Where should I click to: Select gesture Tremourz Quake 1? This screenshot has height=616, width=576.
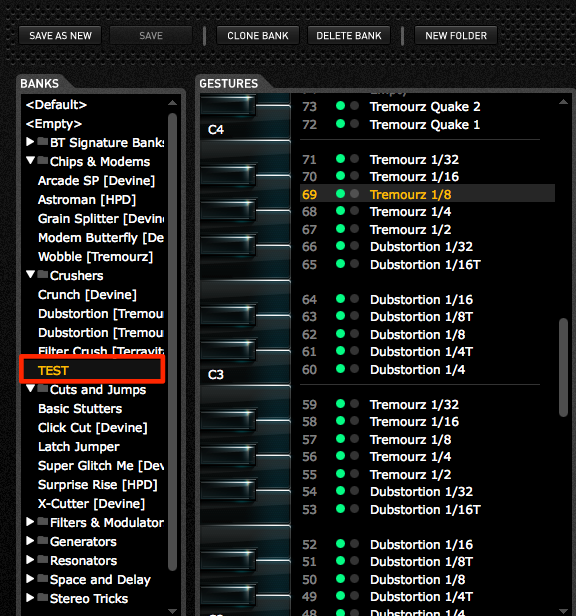coord(425,125)
